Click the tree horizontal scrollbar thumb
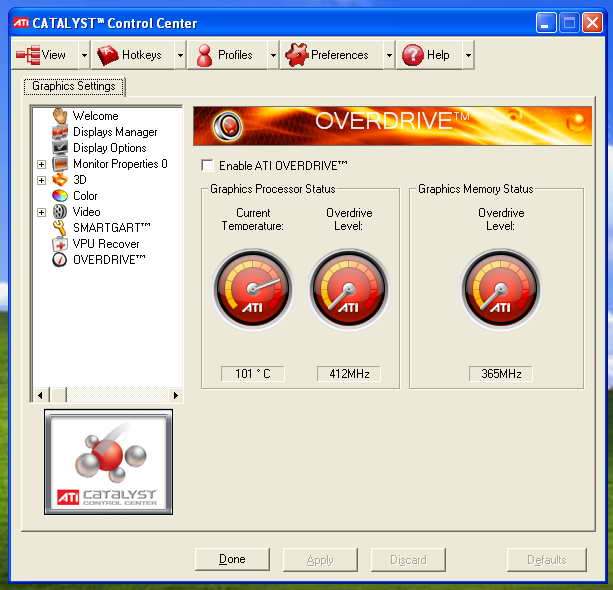 click(58, 395)
